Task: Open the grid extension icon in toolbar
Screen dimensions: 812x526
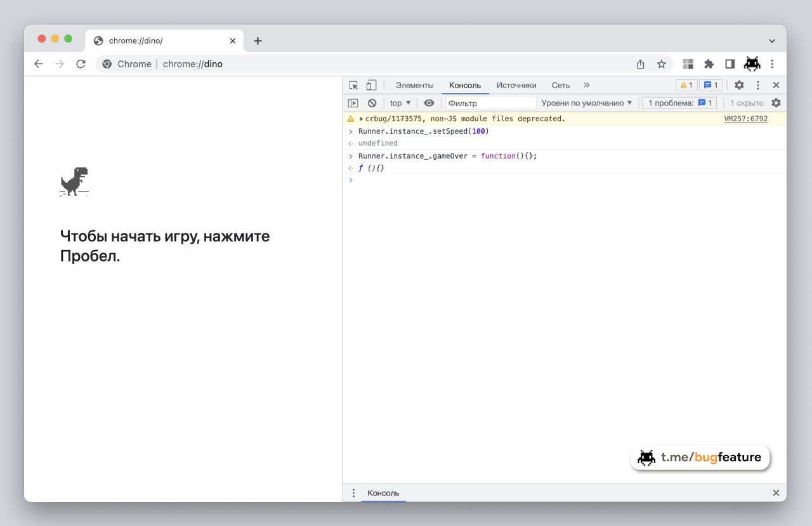Action: point(688,64)
